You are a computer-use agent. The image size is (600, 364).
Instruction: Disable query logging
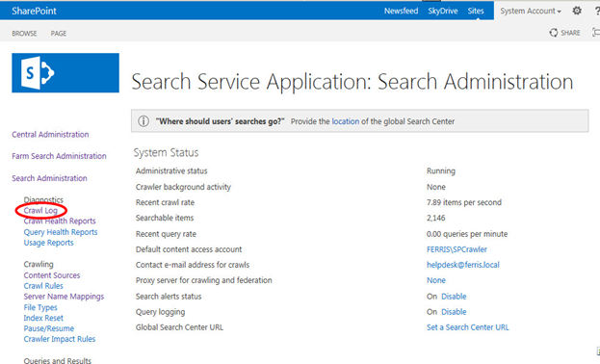(x=454, y=312)
